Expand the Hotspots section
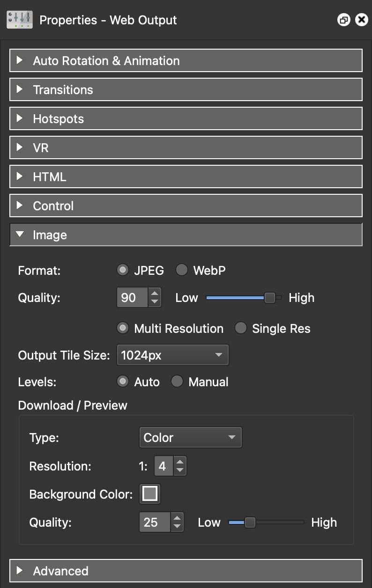Viewport: 372px width, 588px height. (186, 118)
